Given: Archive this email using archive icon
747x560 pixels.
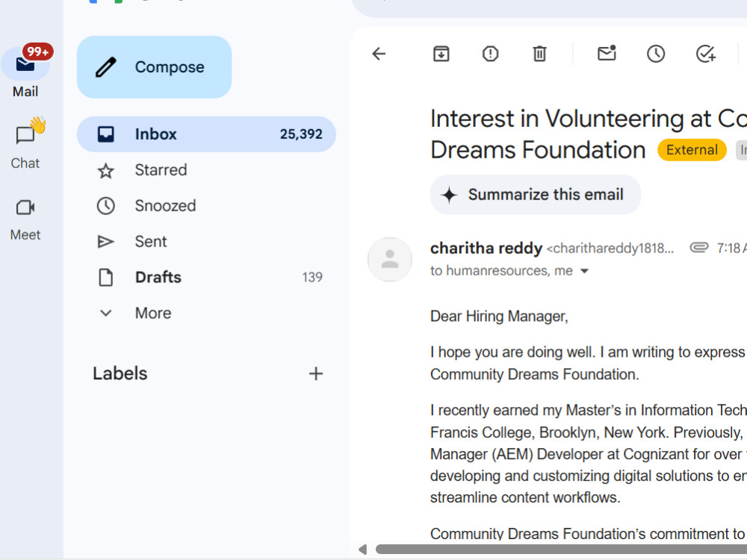Looking at the screenshot, I should click(441, 54).
